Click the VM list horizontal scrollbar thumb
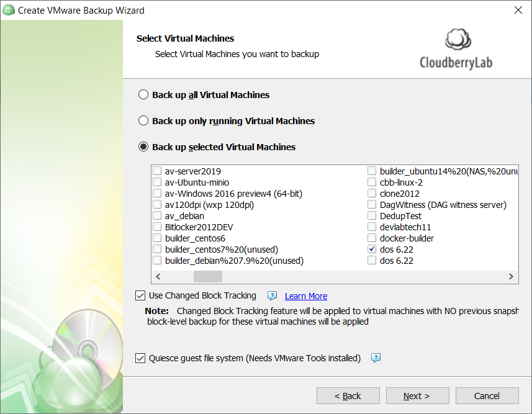Screen dimensions: 532x414 coord(207,276)
